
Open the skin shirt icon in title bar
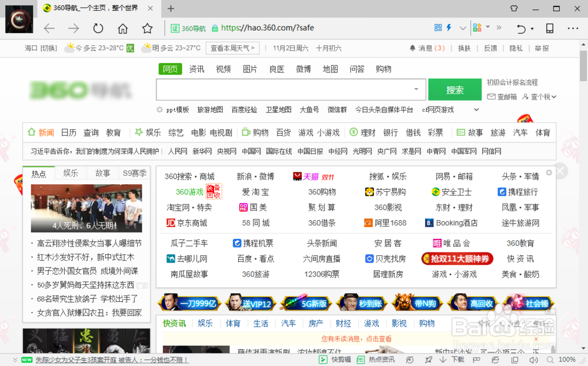[514, 8]
